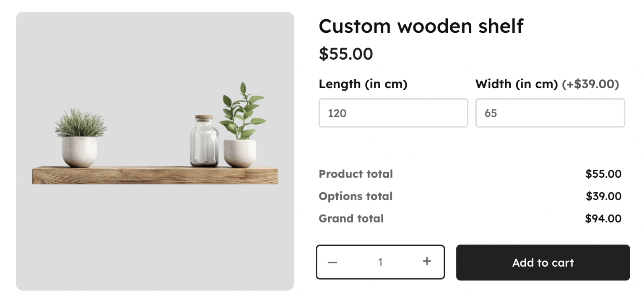The height and width of the screenshot is (299, 644).
Task: Click the Product total label
Action: [x=356, y=174]
